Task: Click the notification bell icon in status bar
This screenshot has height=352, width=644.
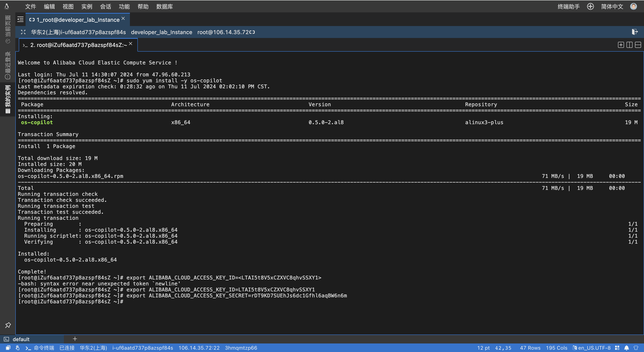Action: tap(627, 348)
